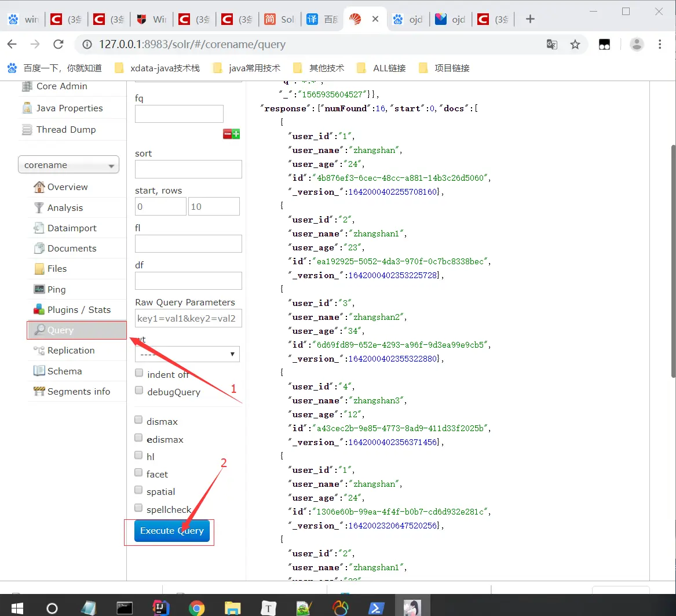
Task: Click inside the fq input field
Action: (179, 114)
